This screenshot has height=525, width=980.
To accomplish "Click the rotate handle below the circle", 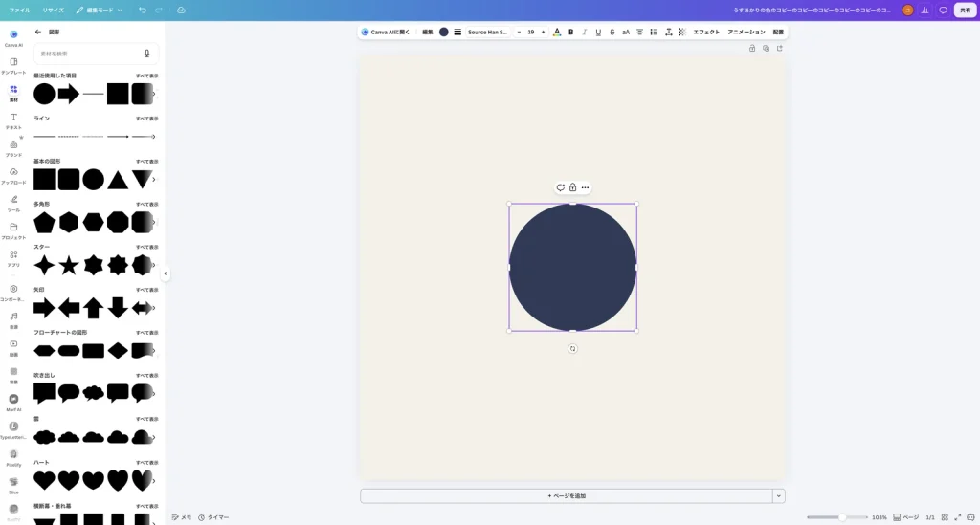I will (572, 349).
